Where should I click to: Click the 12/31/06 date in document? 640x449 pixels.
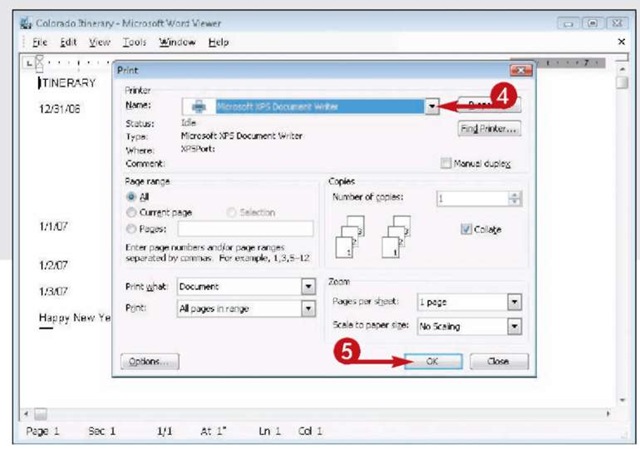[59, 109]
